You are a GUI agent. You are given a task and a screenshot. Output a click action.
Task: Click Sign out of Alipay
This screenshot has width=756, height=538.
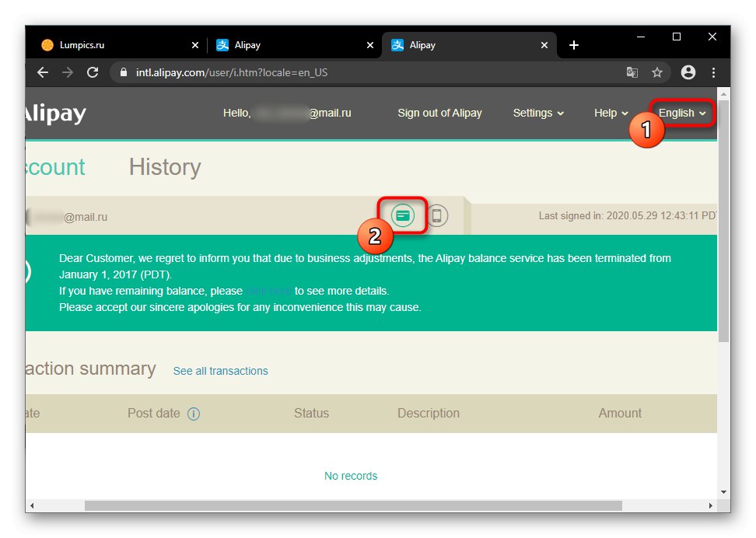click(x=439, y=113)
